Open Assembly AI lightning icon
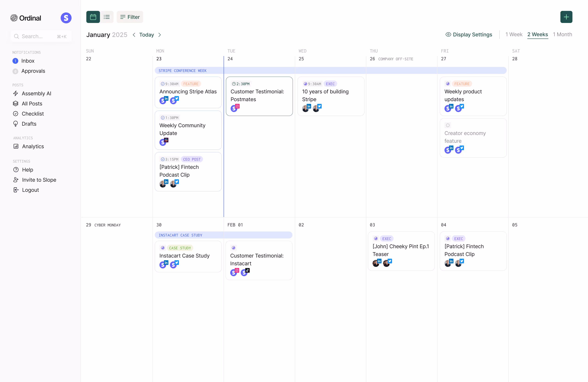 click(x=16, y=93)
